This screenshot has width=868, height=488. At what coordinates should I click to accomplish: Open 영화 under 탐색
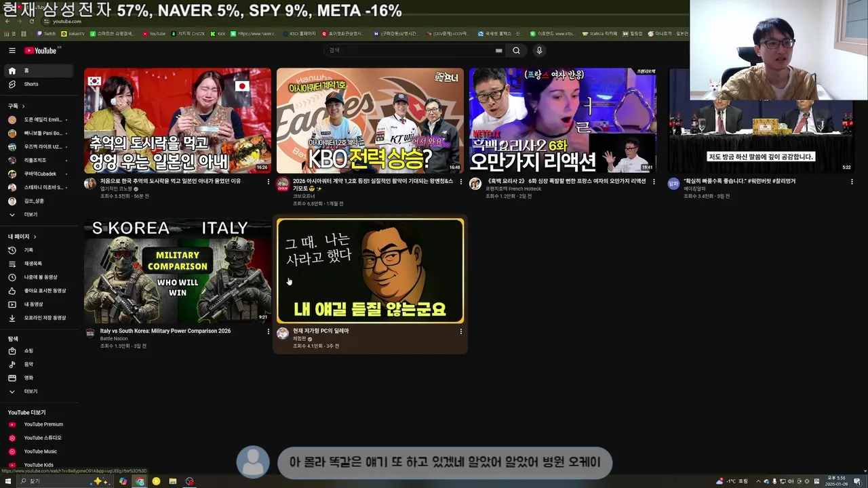click(39, 378)
